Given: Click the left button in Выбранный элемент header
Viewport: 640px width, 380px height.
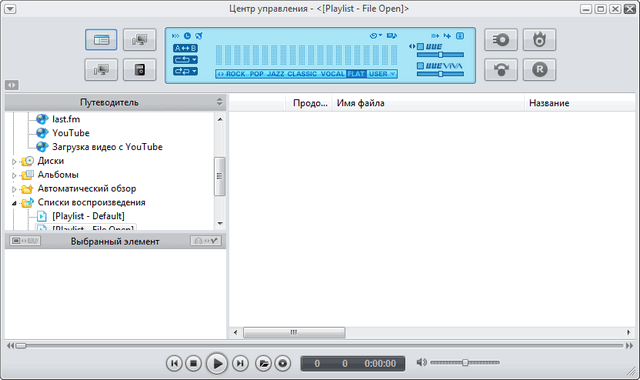Looking at the screenshot, I should click(25, 241).
